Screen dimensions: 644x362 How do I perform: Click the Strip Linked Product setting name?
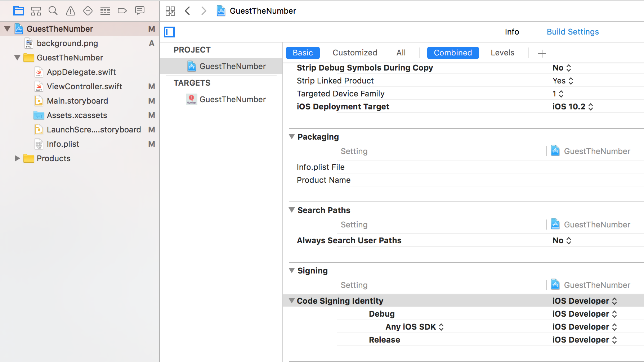click(x=335, y=81)
